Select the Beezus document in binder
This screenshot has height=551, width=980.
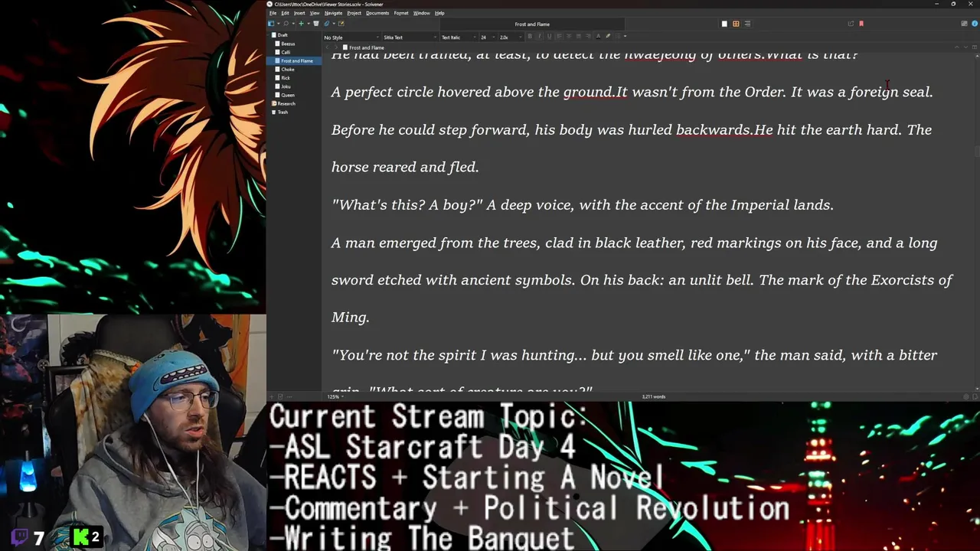(x=287, y=44)
